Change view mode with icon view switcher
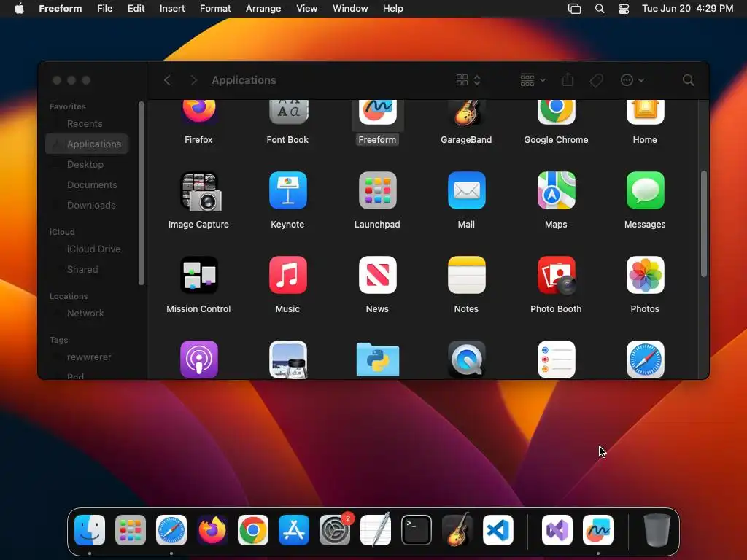This screenshot has height=560, width=747. click(x=468, y=80)
